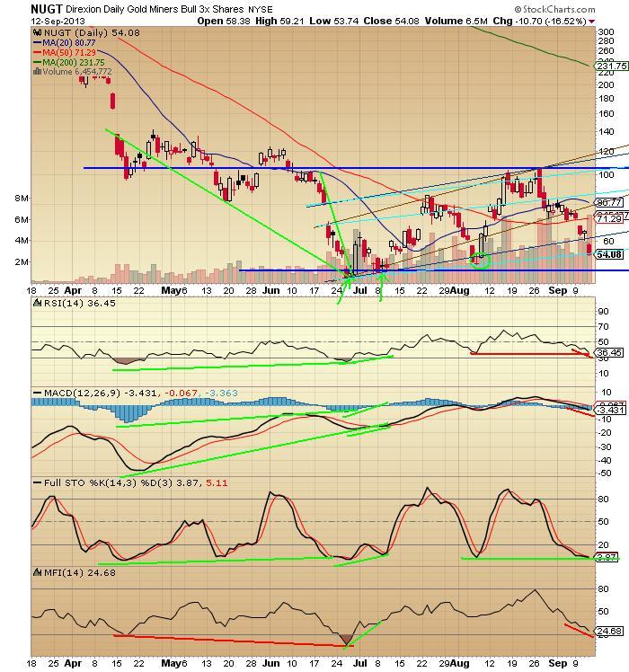
Task: Click the red -0.067 signal value in the MACD label
Action: coord(180,393)
